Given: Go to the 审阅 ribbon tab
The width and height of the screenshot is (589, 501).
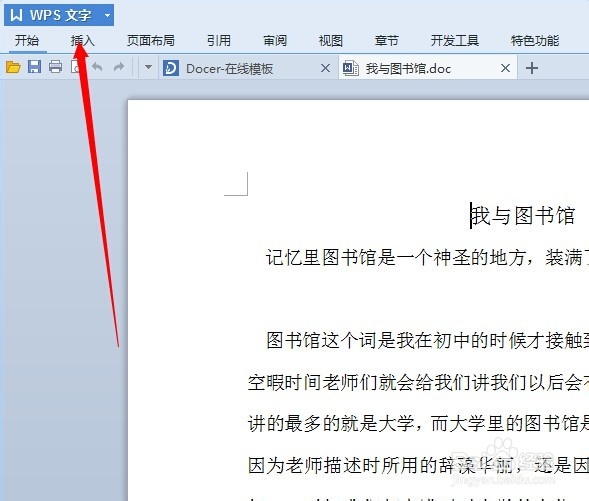Looking at the screenshot, I should click(275, 41).
